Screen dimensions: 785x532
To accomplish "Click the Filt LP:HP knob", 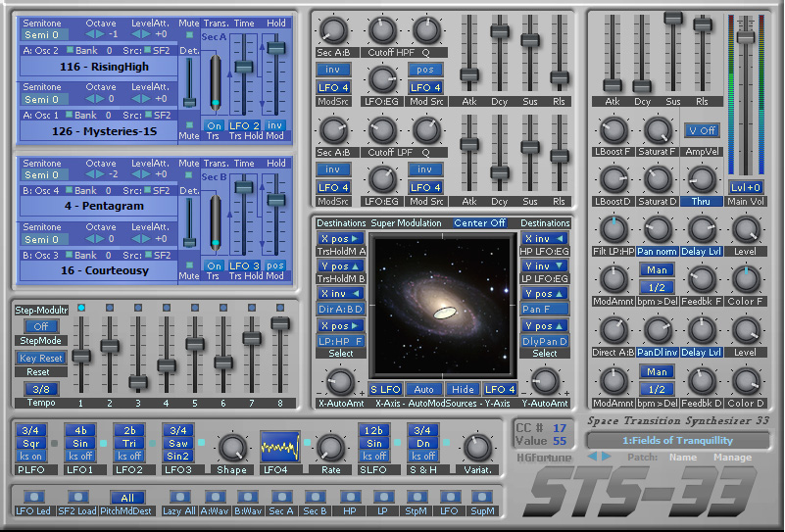I will point(613,229).
